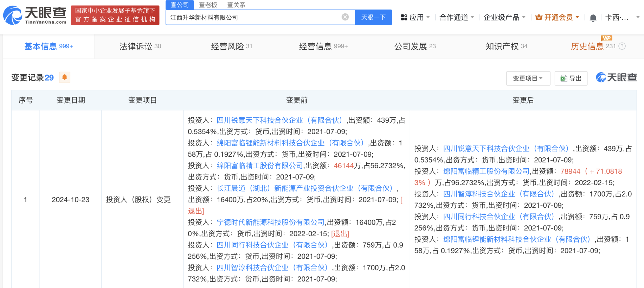Viewport: 644px width, 288px height.
Task: Open the 经营风险 tab
Action: (231, 46)
